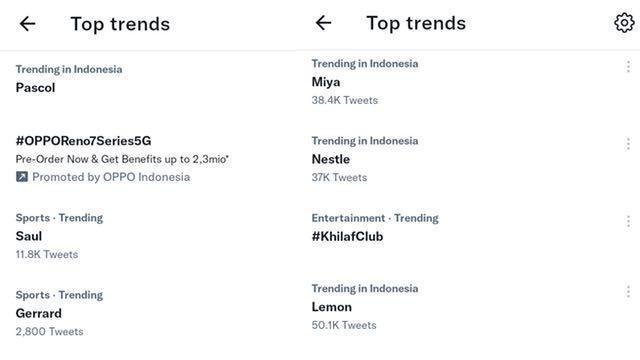Click the Promoted by OPPO Indonesia label
The width and height of the screenshot is (640, 360).
(x=111, y=177)
